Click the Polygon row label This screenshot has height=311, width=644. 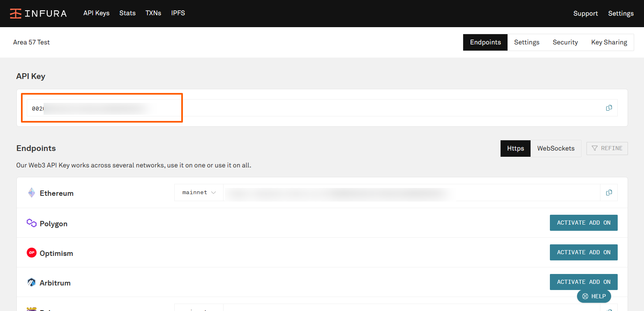click(x=53, y=224)
